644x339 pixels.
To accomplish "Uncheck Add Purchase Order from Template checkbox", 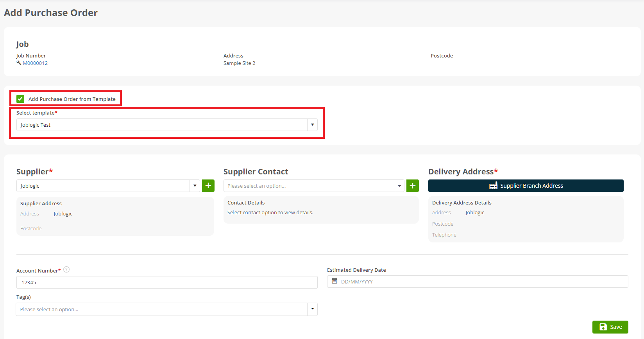I will coord(20,99).
